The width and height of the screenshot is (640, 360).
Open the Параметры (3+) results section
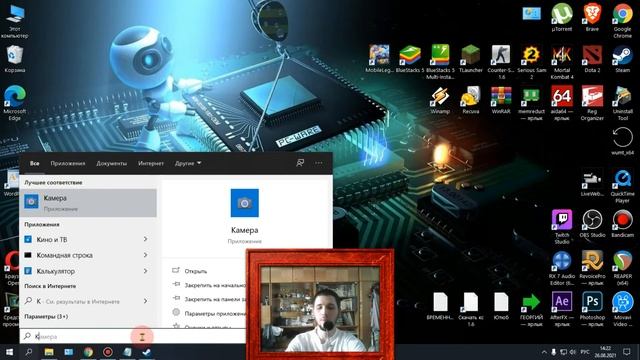(x=46, y=316)
